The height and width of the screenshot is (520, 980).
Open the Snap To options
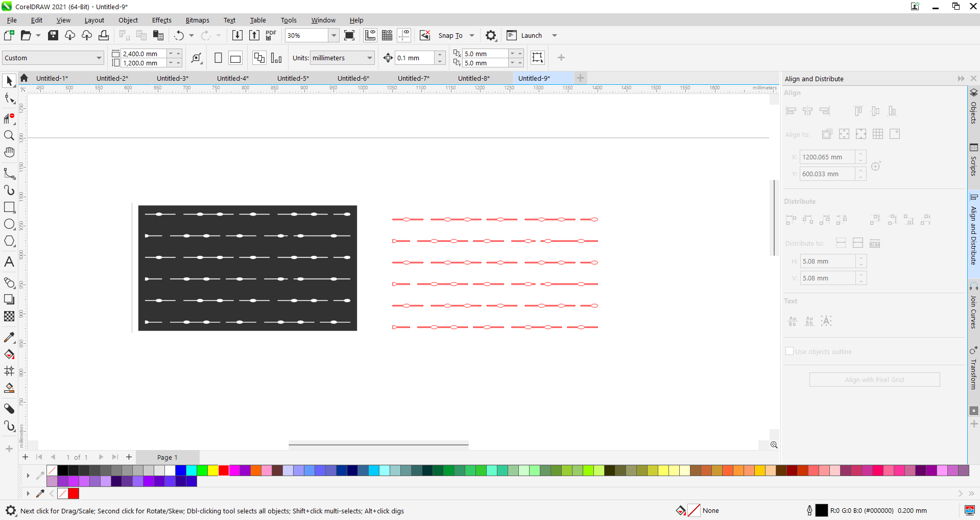(457, 35)
